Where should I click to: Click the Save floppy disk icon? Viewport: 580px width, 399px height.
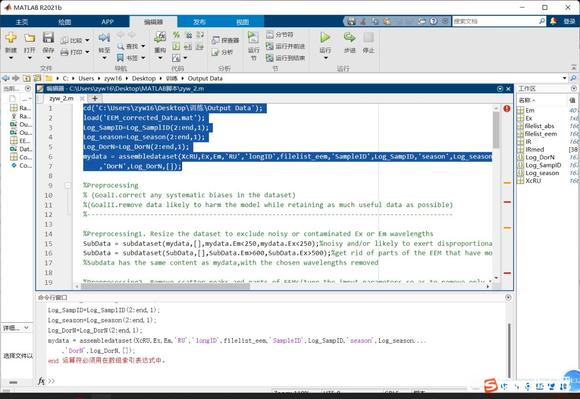click(48, 38)
